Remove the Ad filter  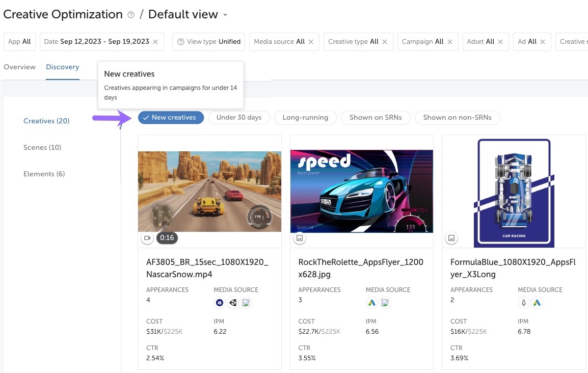tap(543, 42)
